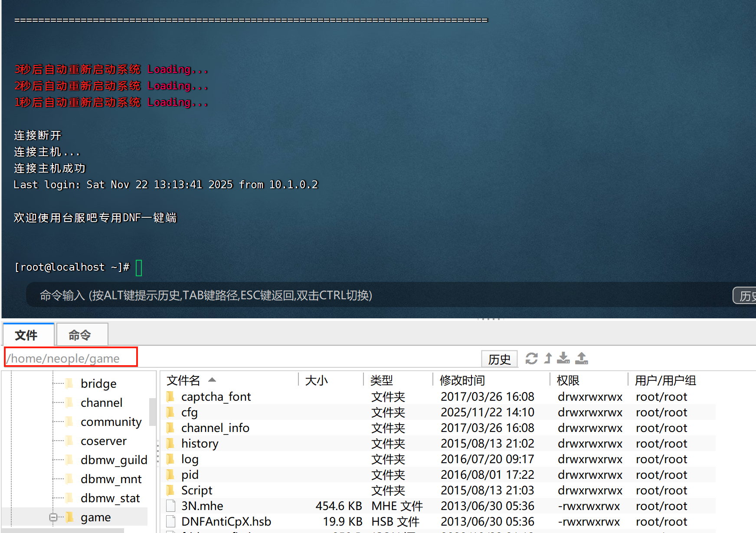Click the history folder icon in file list
The height and width of the screenshot is (533, 756).
pos(170,443)
